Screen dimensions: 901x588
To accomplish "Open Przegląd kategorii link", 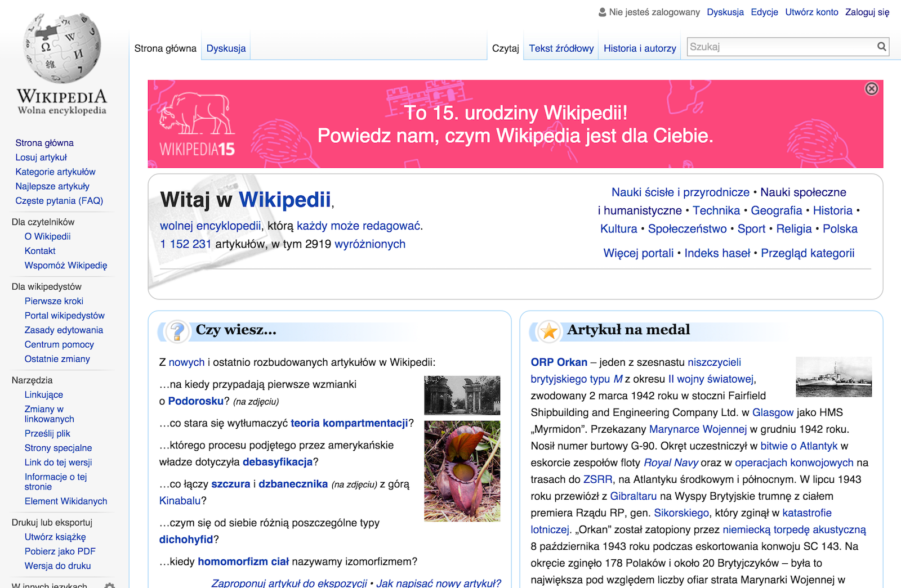I will (808, 253).
